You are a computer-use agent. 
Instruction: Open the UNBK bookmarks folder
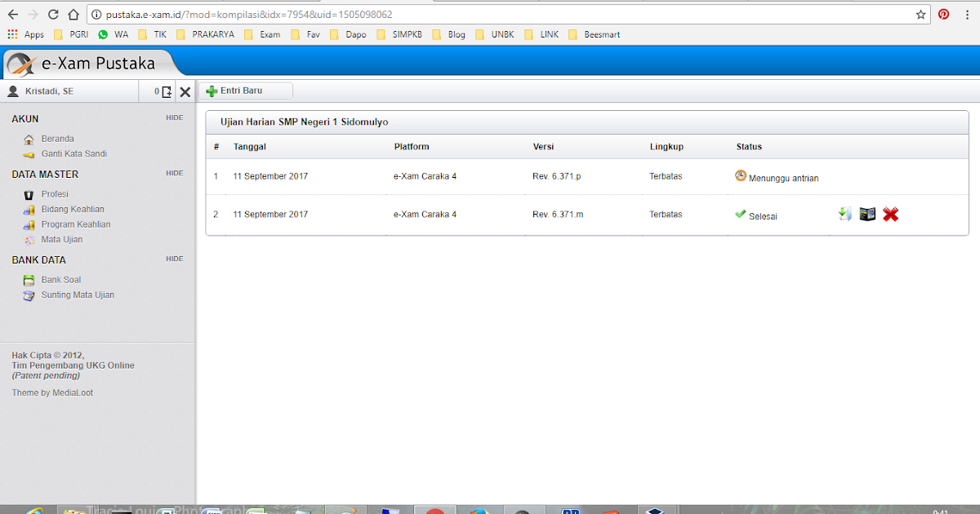click(495, 34)
